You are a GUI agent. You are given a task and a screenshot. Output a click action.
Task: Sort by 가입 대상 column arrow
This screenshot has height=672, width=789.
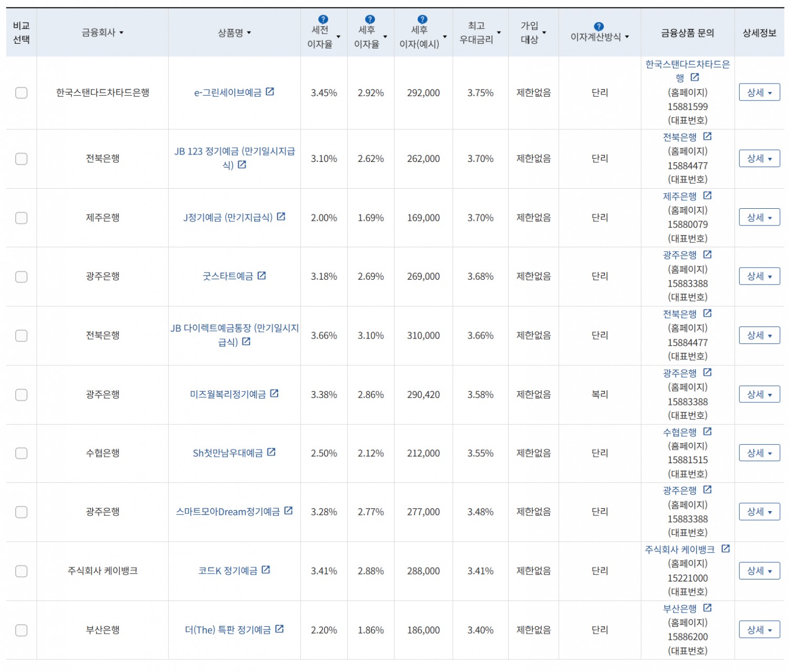coord(544,33)
